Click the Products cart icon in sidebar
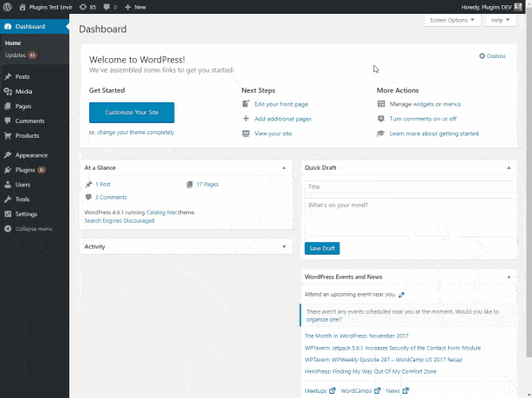 point(8,135)
